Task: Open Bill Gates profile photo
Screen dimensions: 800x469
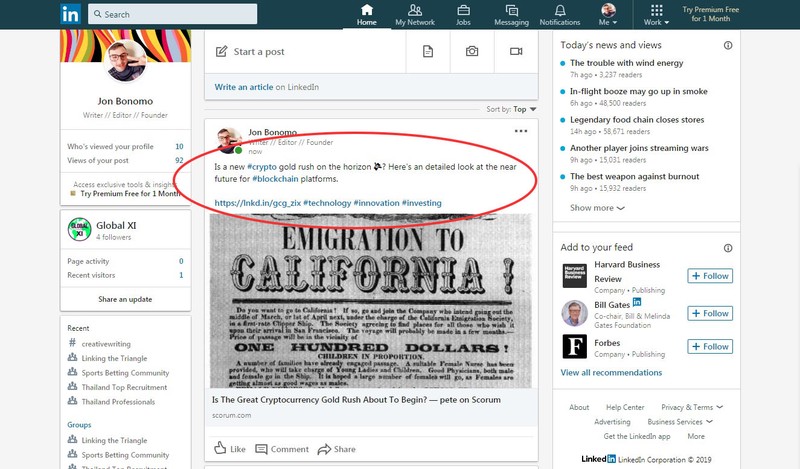Action: pyautogui.click(x=574, y=313)
